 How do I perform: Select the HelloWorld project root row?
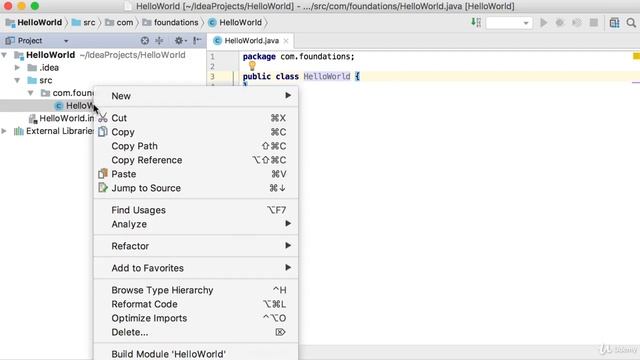click(103, 55)
